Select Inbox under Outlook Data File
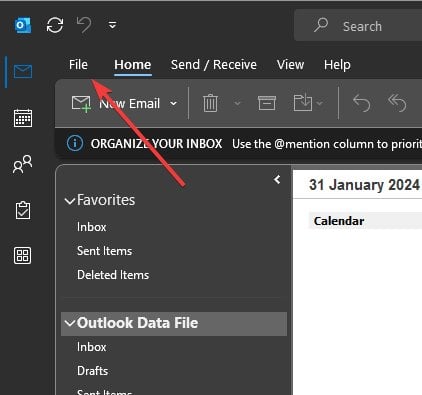422x395 pixels. [x=91, y=347]
